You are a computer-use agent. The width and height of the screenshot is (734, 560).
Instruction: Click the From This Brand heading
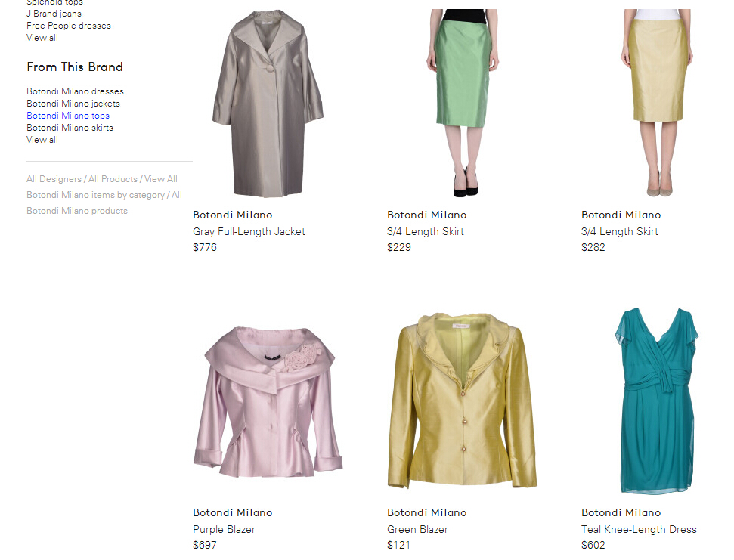[x=75, y=67]
